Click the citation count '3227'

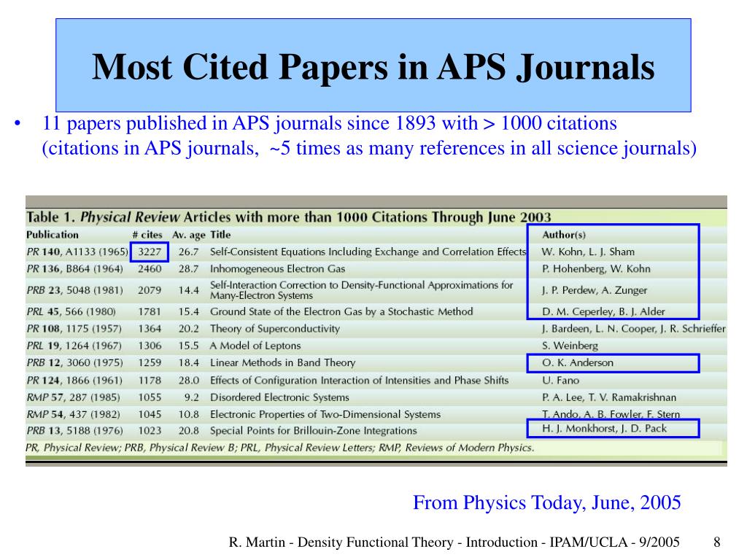(x=150, y=252)
